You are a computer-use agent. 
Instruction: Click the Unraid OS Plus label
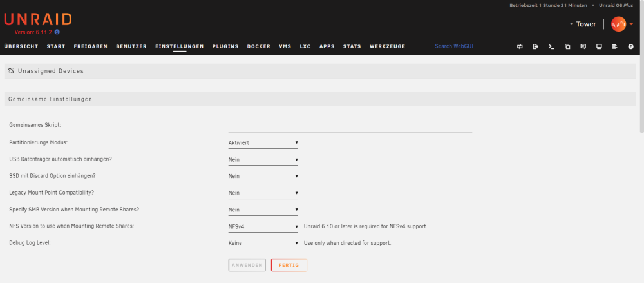click(616, 5)
